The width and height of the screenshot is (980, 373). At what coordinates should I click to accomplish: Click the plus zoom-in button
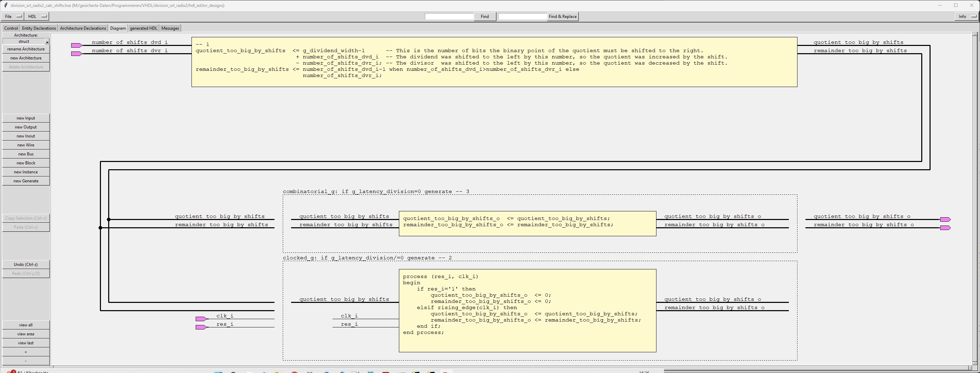(x=26, y=352)
